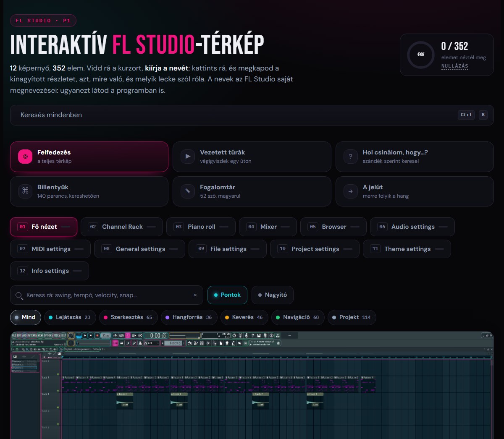Open the 07 MIDI settings tab

50,249
